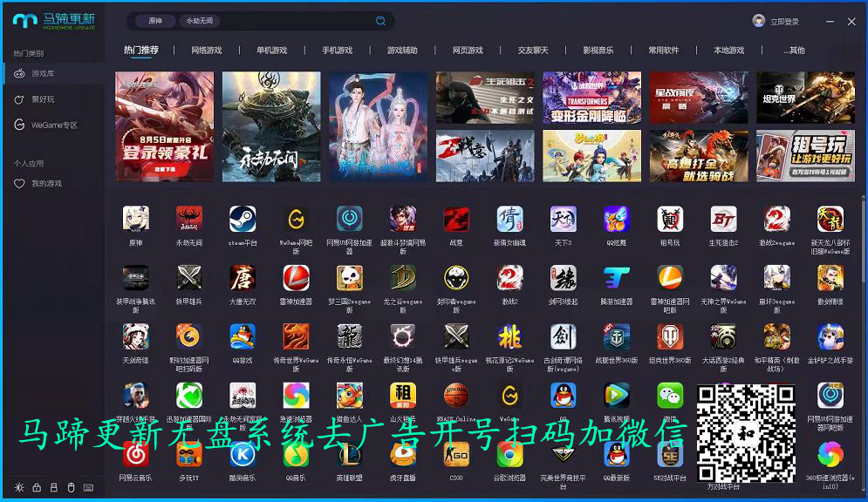Open the 登录领豪礼 promotional banner
Screen dimensions: 868x502
point(164,126)
